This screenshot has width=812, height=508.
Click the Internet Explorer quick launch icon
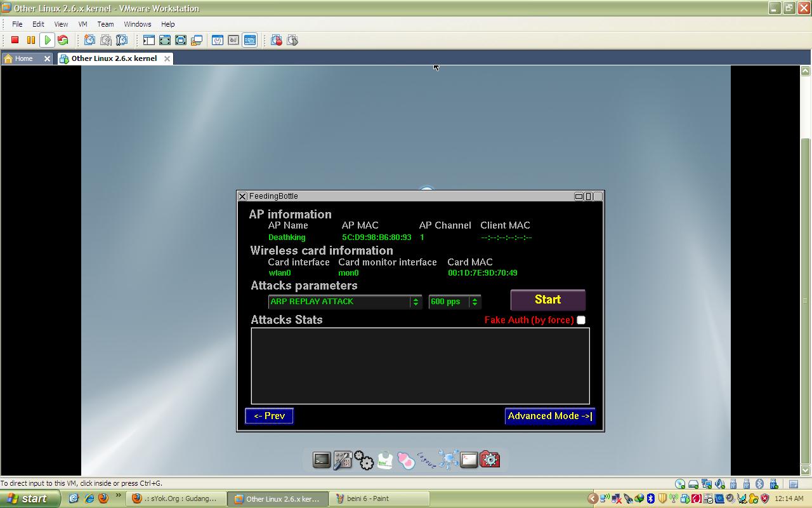click(x=89, y=498)
